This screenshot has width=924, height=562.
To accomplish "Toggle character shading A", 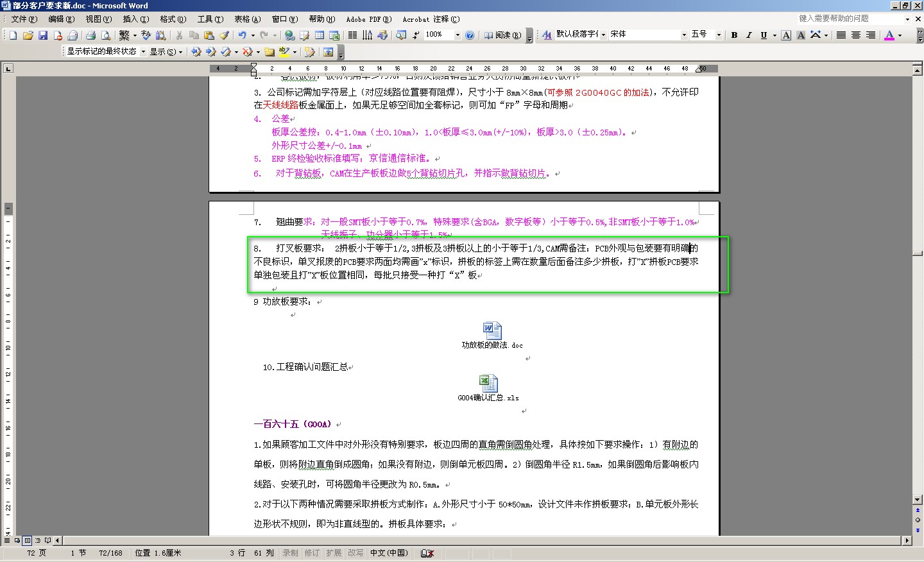I will pos(800,35).
